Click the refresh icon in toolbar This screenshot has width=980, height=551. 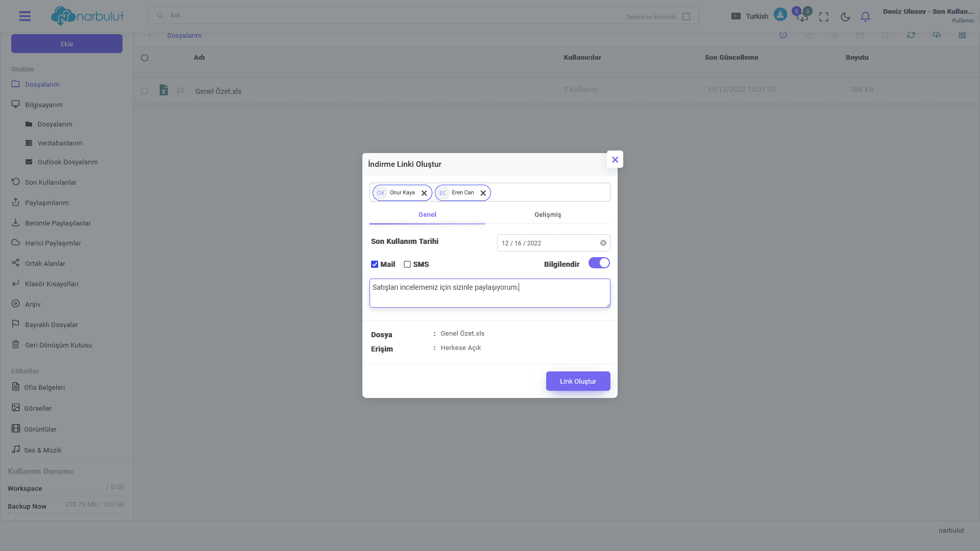pos(911,35)
